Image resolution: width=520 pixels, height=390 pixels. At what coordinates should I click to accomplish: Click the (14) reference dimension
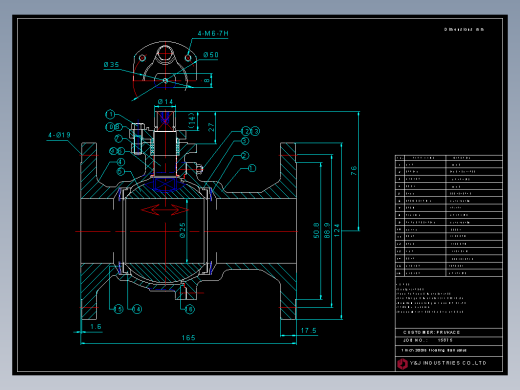[x=191, y=121]
